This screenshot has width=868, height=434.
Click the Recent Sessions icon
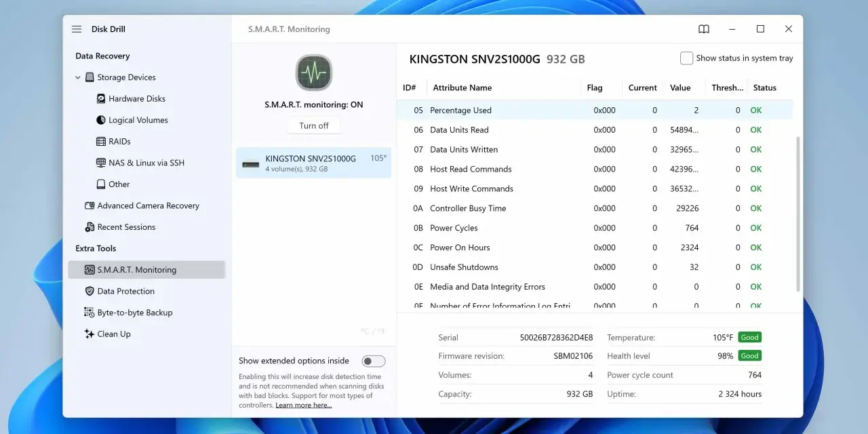tap(90, 227)
